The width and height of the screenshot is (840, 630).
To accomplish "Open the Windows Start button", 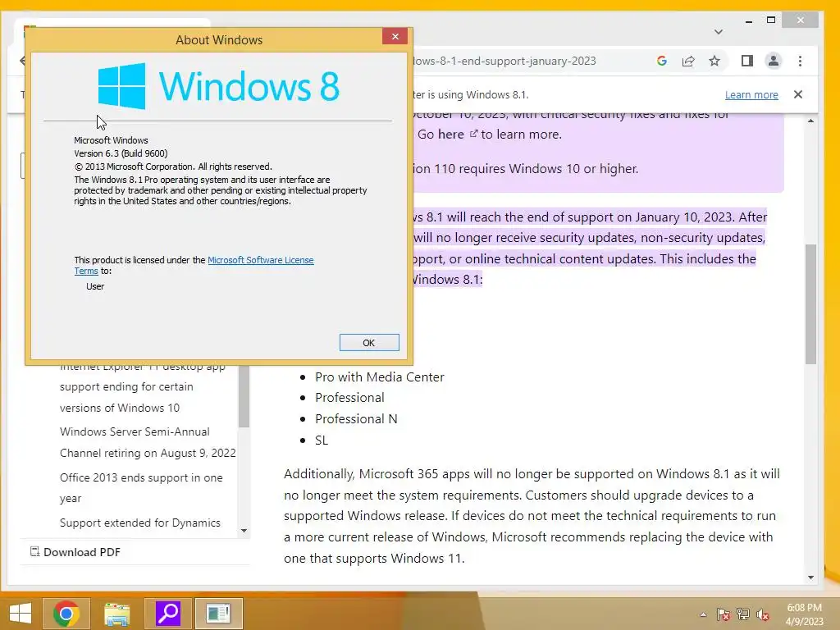I will (x=21, y=614).
